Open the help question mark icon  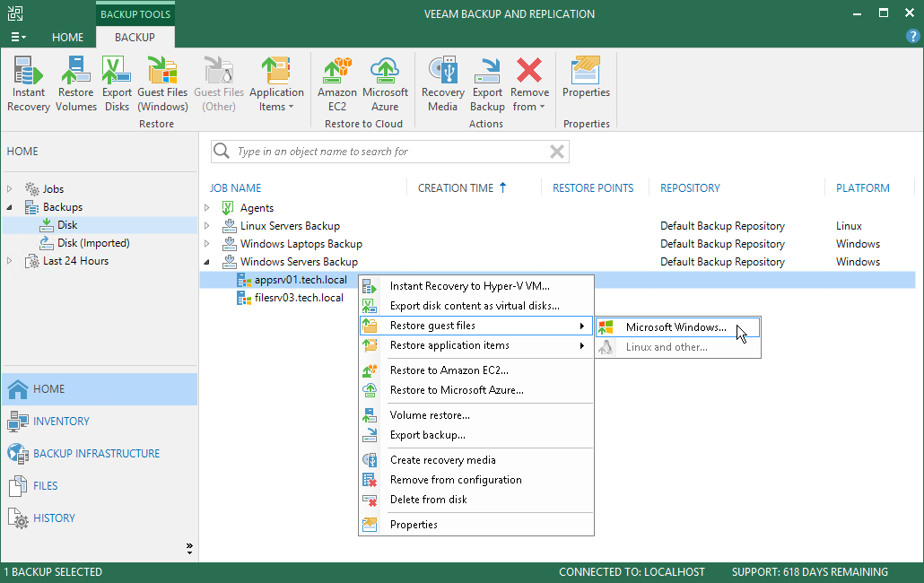[912, 37]
